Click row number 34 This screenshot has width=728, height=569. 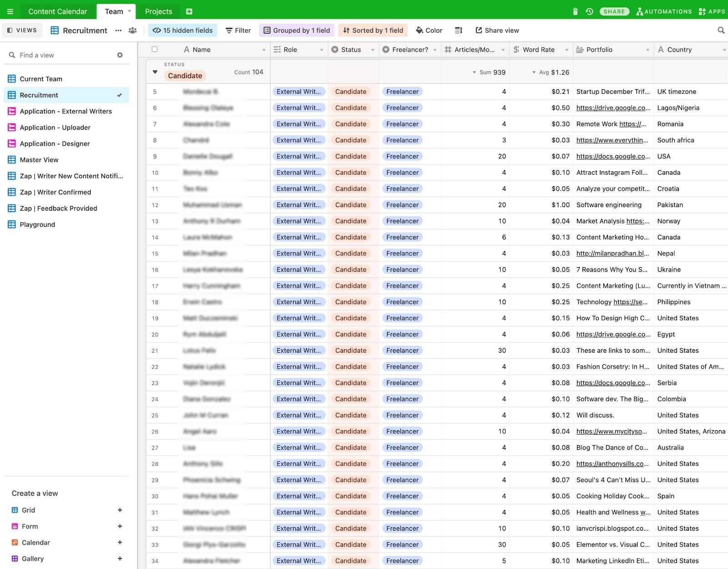155,561
